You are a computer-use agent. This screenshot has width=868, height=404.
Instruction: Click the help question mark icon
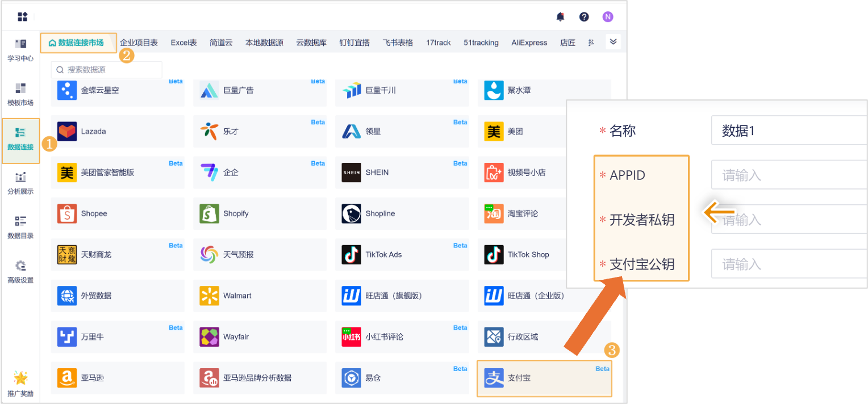[584, 16]
